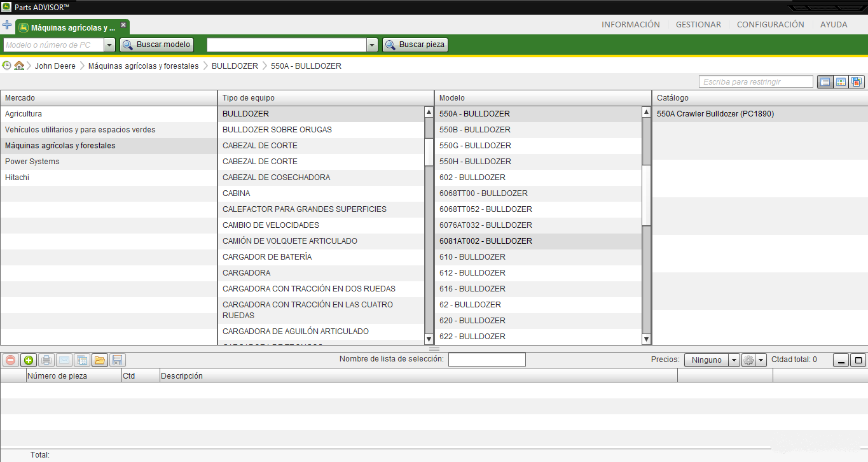Screen dimensions: 868x462
Task: Click Tipo de equipo scrollbar down arrow
Action: [x=429, y=339]
